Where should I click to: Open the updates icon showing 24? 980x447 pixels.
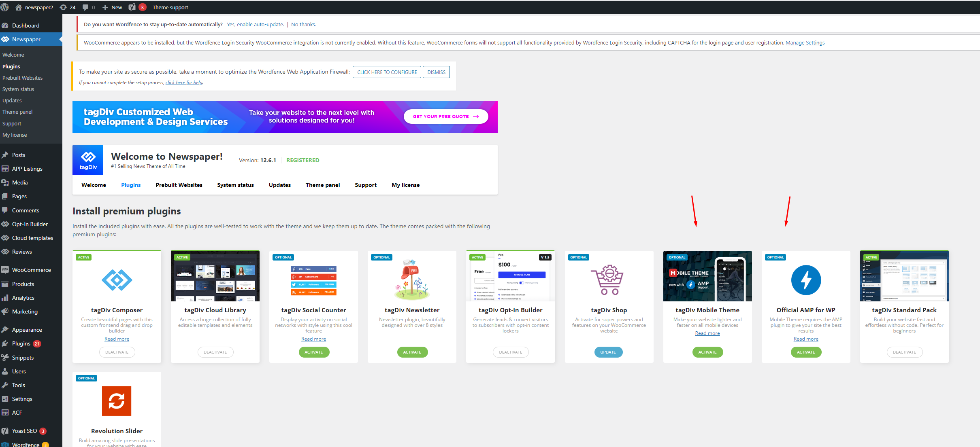click(68, 7)
